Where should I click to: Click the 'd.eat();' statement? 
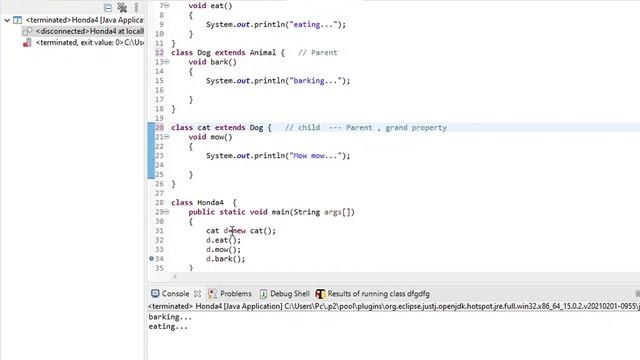click(x=223, y=240)
